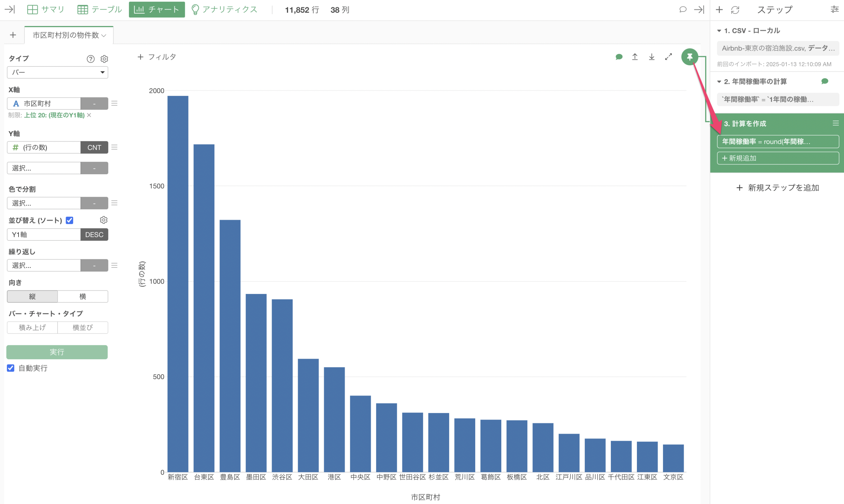Viewport: 844px width, 504px height.
Task: Collapse the steps panel arrow icon
Action: click(x=699, y=10)
